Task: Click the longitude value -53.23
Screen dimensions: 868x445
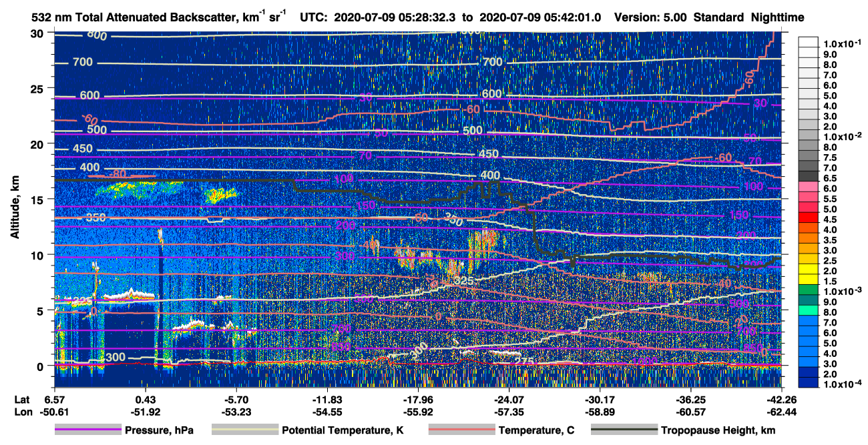Action: point(236,412)
